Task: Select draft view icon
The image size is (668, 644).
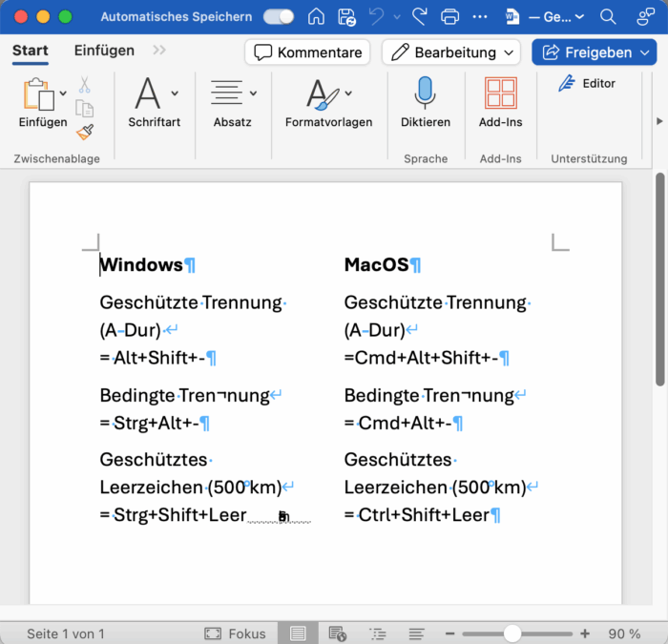Action: tap(417, 634)
